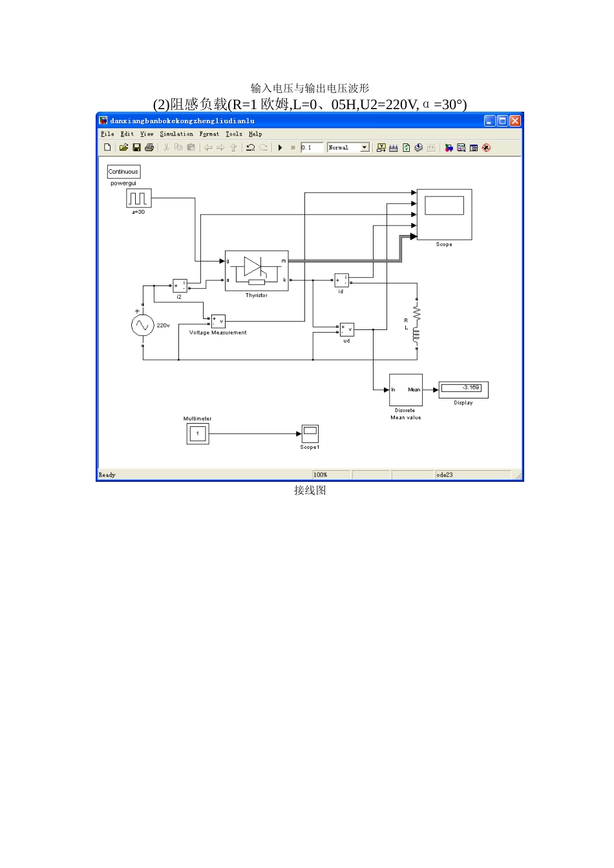Screen dimensions: 614x868
Task: Start simulation with the play button
Action: pyautogui.click(x=281, y=148)
